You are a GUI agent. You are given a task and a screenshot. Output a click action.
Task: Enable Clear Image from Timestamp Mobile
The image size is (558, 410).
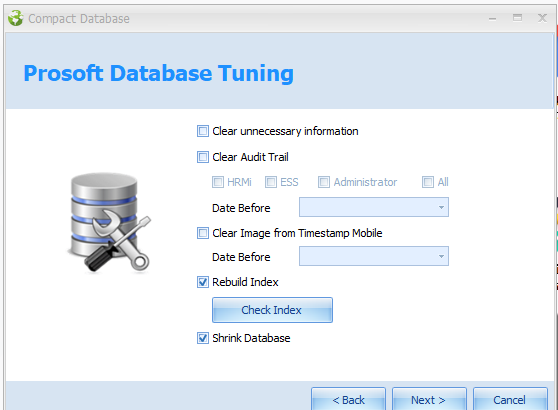[x=203, y=233]
